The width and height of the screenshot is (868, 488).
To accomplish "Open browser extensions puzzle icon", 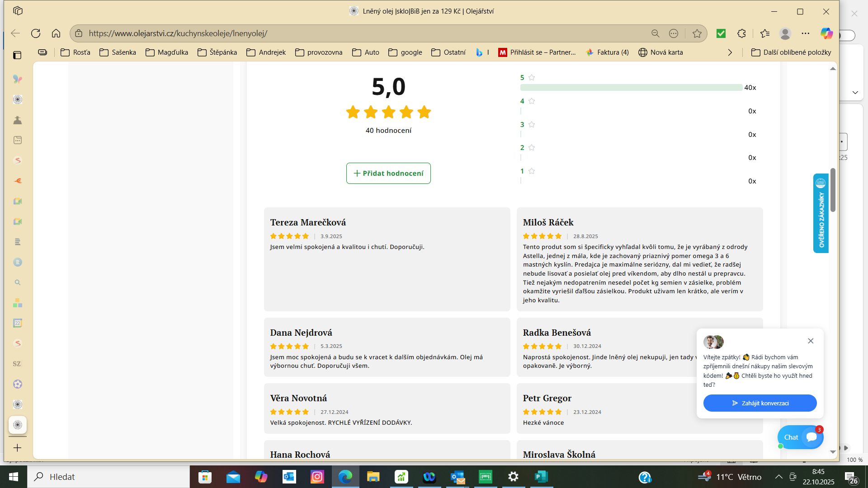I will pyautogui.click(x=741, y=33).
